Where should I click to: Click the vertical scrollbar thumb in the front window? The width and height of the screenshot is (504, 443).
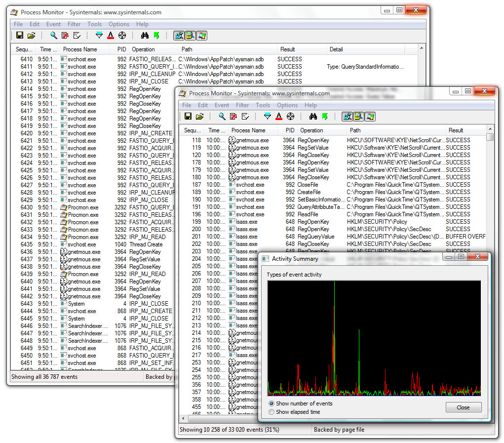coord(490,137)
